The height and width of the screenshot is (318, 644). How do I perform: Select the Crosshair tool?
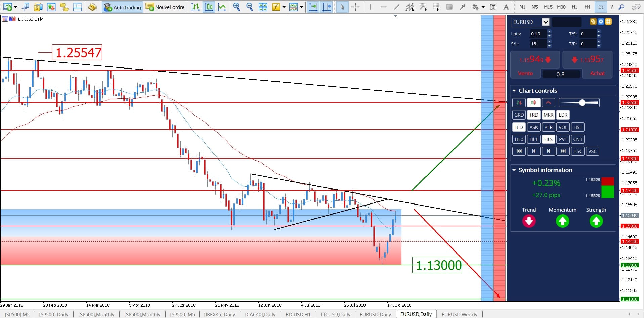click(x=355, y=7)
